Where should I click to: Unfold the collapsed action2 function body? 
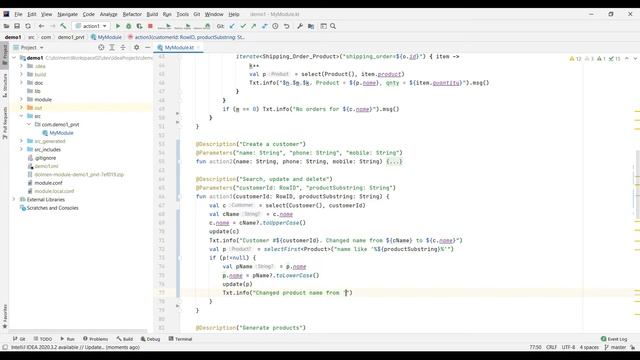394,162
